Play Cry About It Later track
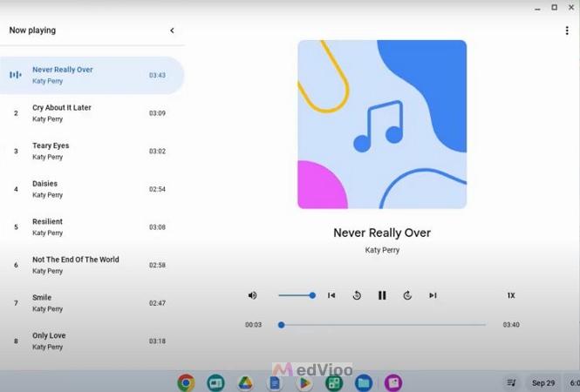This screenshot has width=580, height=392. pyautogui.click(x=92, y=113)
